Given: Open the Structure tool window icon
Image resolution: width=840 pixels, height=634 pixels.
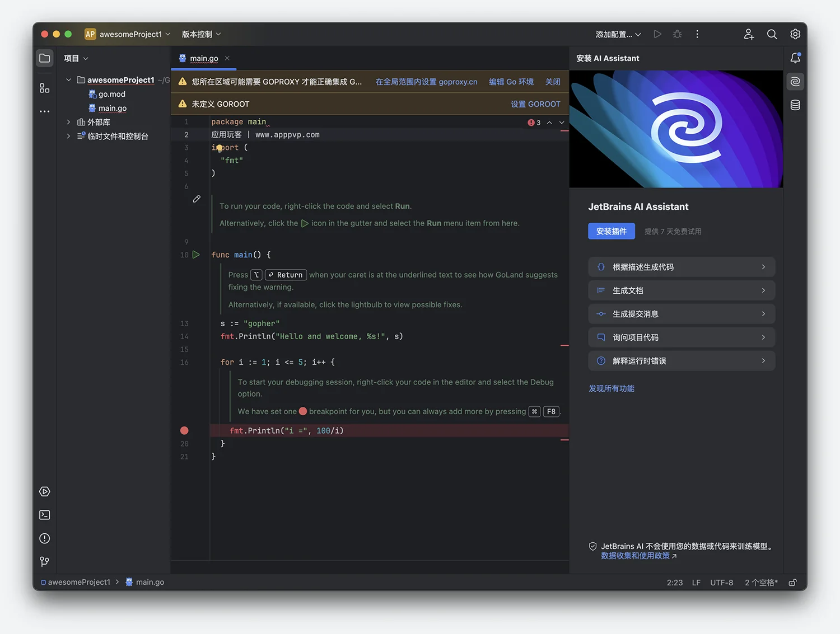Looking at the screenshot, I should point(45,88).
